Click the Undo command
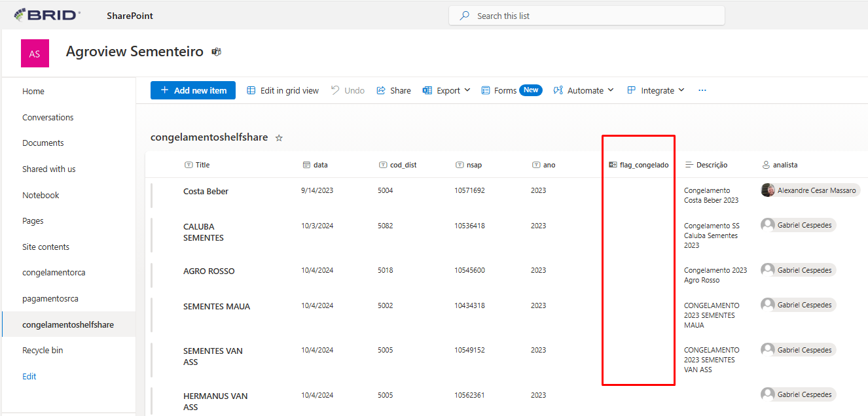 [x=348, y=90]
